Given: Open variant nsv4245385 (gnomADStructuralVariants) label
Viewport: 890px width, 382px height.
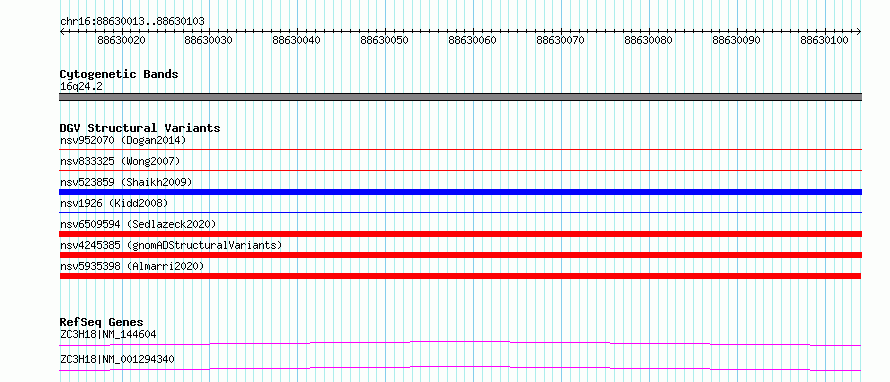Looking at the screenshot, I should coord(171,245).
